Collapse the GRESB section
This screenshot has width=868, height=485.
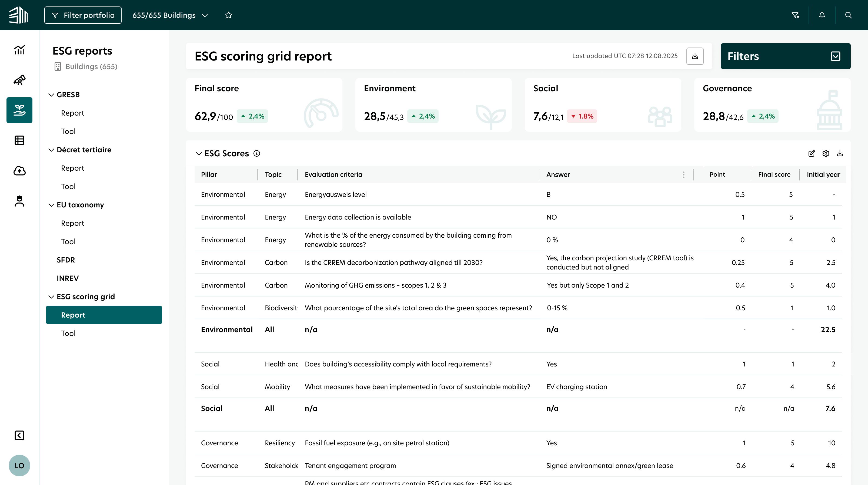click(51, 95)
